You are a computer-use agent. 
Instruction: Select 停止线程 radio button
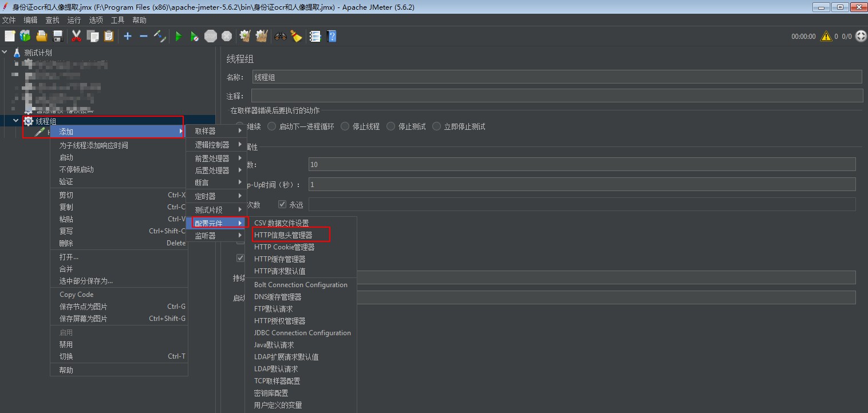[345, 126]
